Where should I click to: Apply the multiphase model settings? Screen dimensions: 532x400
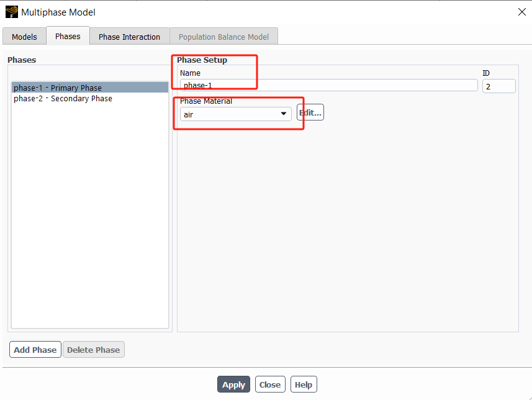click(233, 384)
